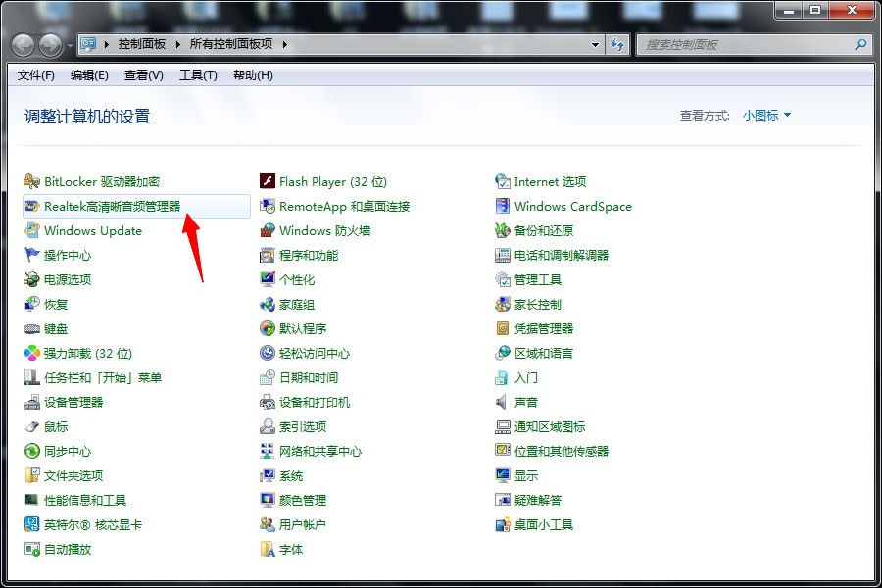Open the 索引选项 link

point(303,427)
